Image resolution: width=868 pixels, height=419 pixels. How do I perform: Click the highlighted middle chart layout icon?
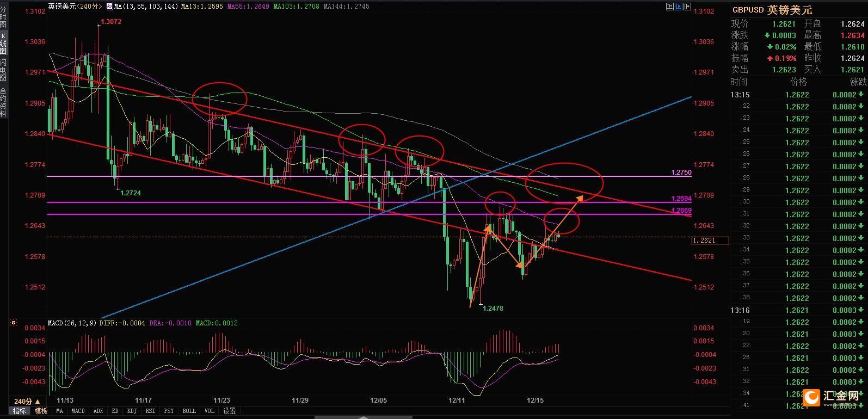point(678,7)
